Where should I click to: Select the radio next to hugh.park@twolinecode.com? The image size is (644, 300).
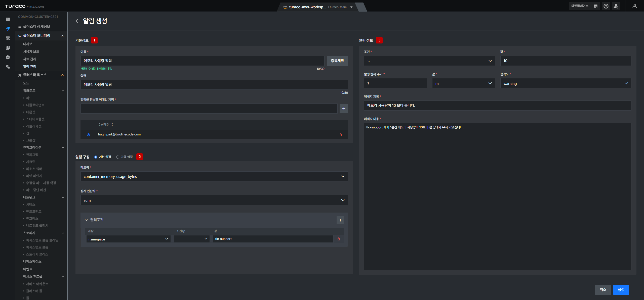88,135
